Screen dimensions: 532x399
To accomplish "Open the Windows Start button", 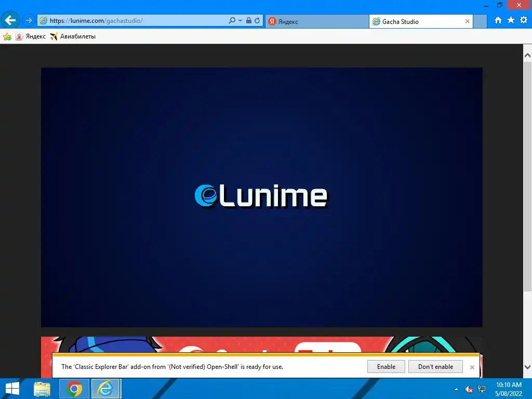I will click(x=12, y=389).
